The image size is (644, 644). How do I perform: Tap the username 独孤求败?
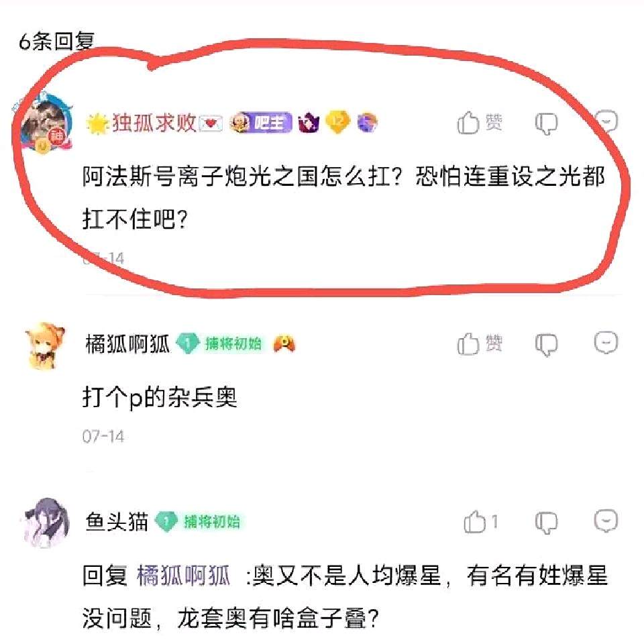coord(154,122)
